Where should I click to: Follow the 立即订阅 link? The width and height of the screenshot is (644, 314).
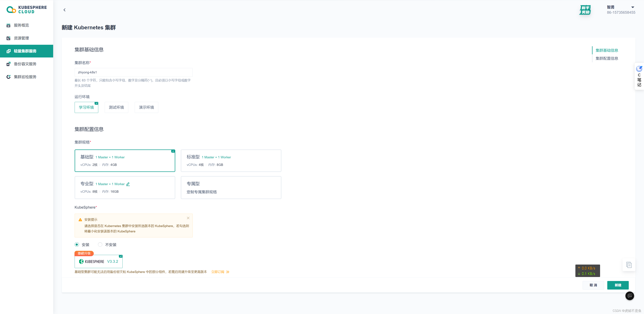(218, 272)
